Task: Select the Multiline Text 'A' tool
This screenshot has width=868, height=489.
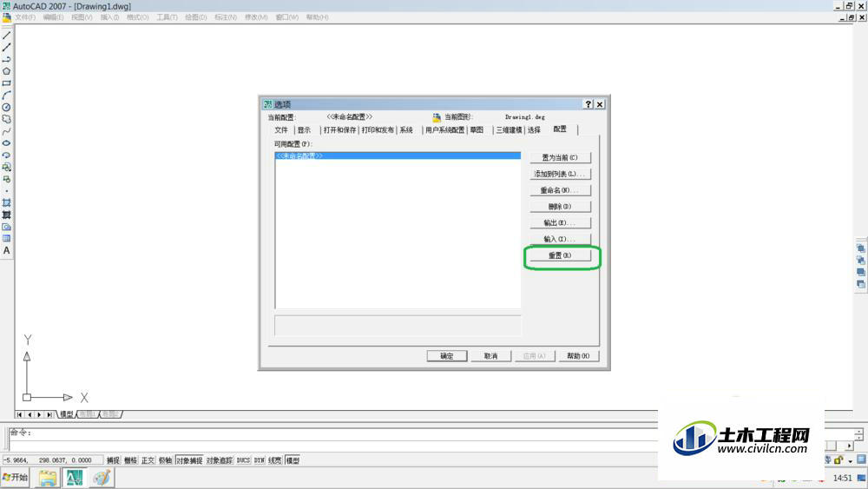Action: click(7, 250)
